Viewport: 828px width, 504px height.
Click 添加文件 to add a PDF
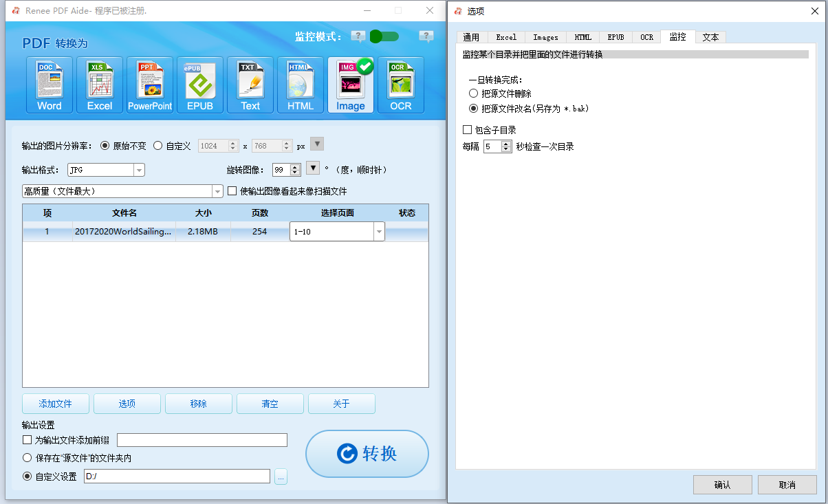coord(55,404)
